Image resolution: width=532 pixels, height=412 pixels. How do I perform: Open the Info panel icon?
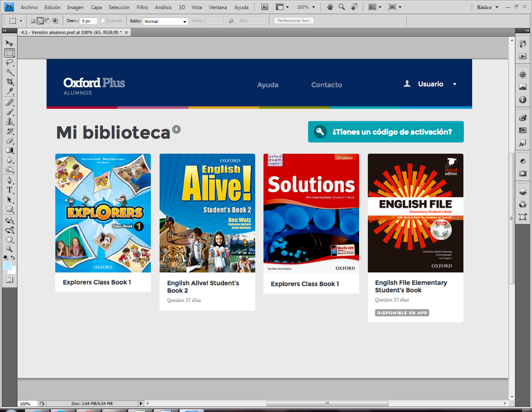point(523,100)
